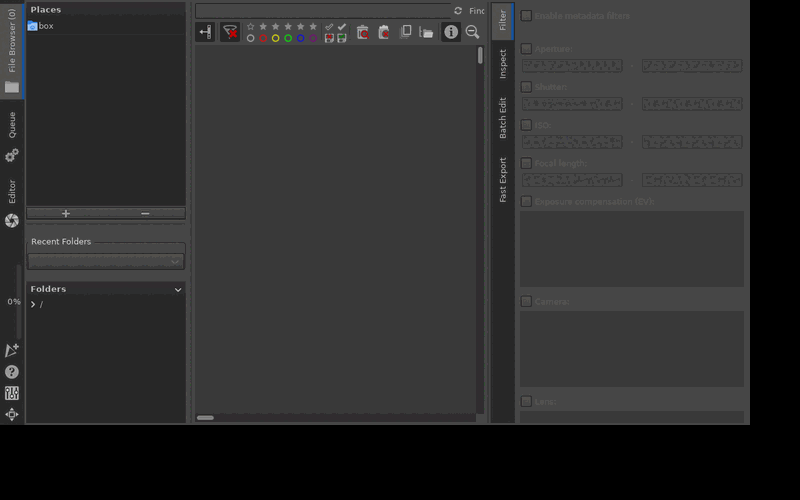The width and height of the screenshot is (800, 500).
Task: Filter by unrated star outline
Action: pyautogui.click(x=251, y=27)
